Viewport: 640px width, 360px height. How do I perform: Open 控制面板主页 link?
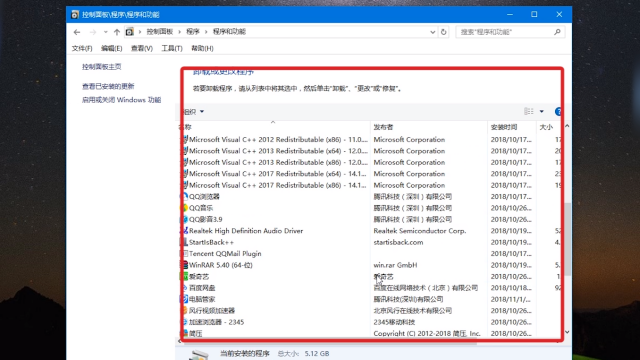pos(102,67)
